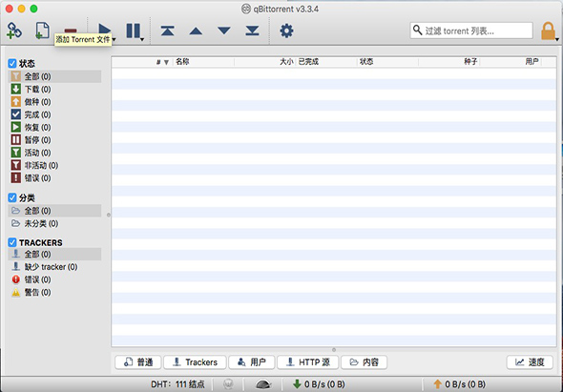Open the 速度 graph tab
Screen dimensions: 563x392
click(x=530, y=362)
